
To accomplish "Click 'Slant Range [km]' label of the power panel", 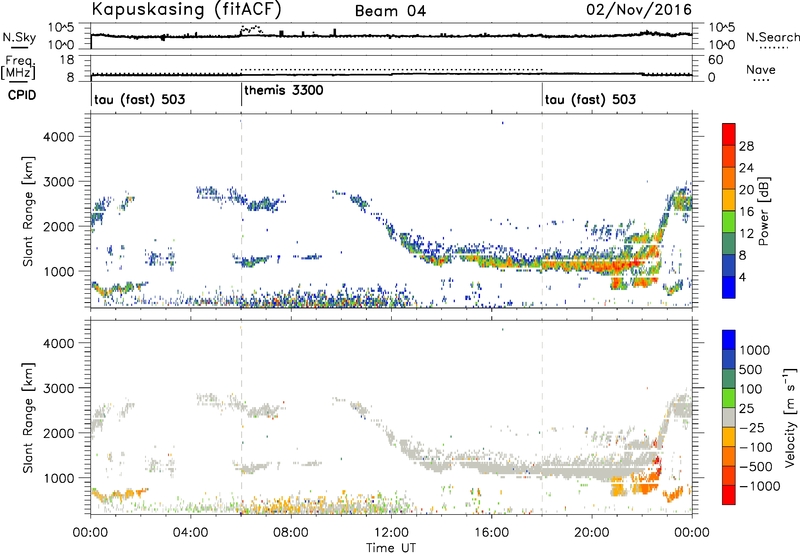I will [x=28, y=211].
